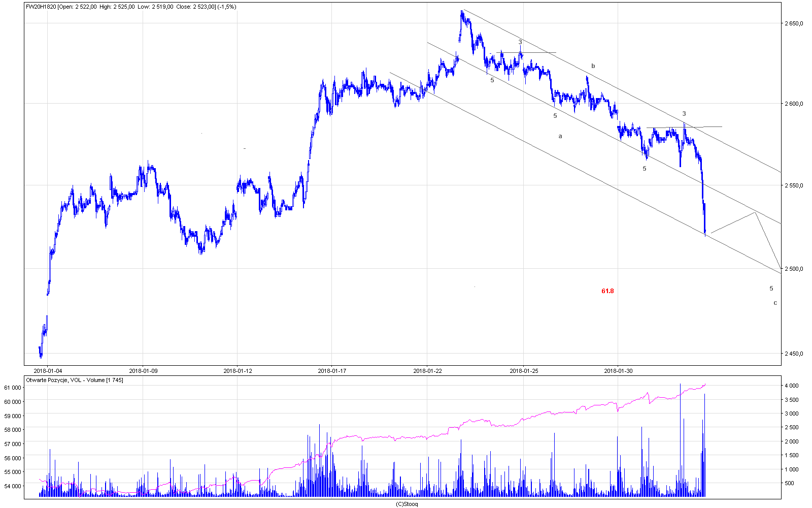Click the wave label 'c'
Screen dimensions: 812x508
point(775,303)
